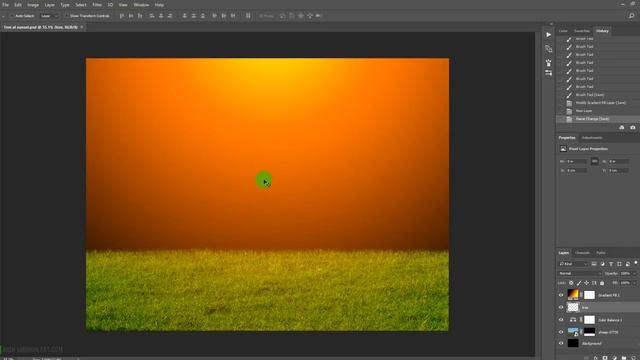Click the brush presets icon in side strip
The width and height of the screenshot is (640, 360).
coord(549,63)
